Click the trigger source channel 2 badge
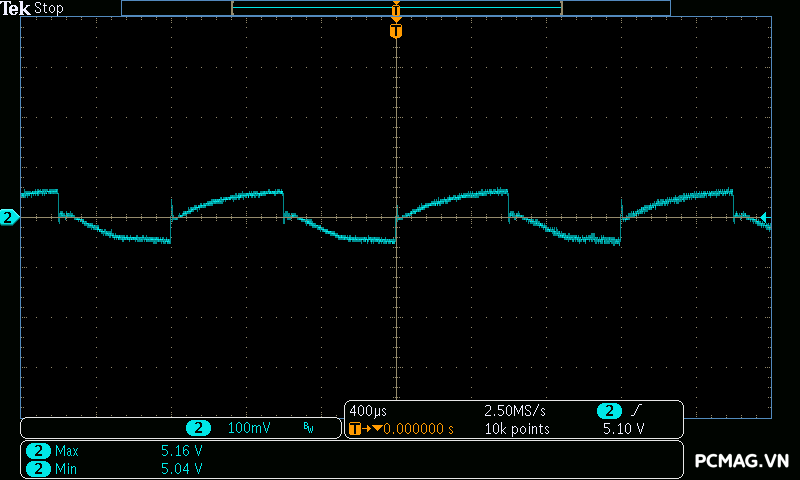Image resolution: width=800 pixels, height=480 pixels. [x=608, y=411]
